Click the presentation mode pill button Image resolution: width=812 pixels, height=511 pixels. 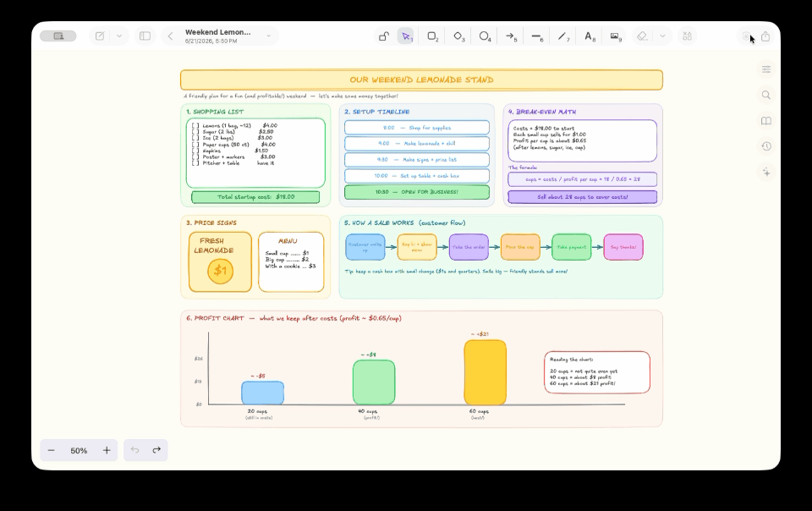pyautogui.click(x=58, y=36)
